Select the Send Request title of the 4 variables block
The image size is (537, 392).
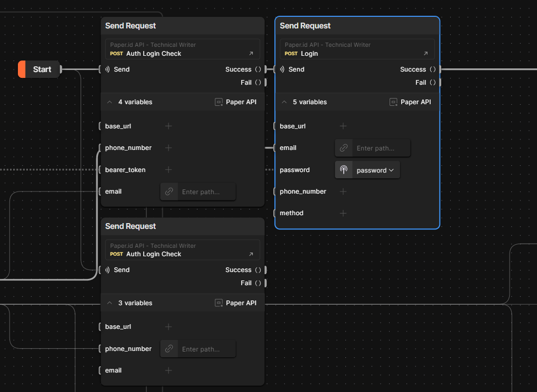(x=131, y=26)
